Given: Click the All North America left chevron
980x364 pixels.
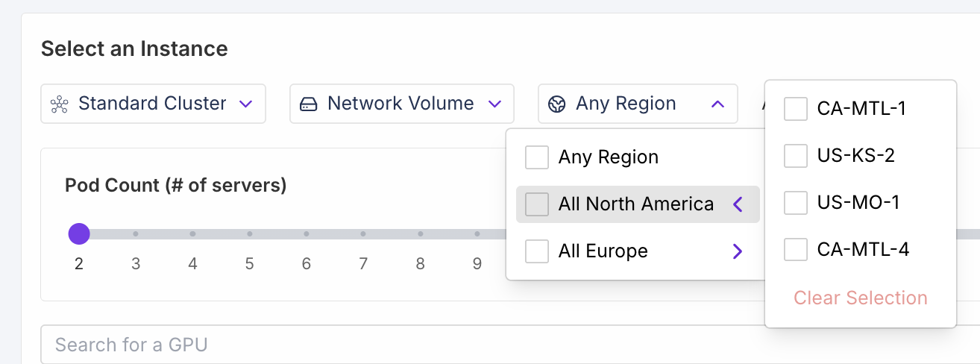Looking at the screenshot, I should (x=738, y=204).
